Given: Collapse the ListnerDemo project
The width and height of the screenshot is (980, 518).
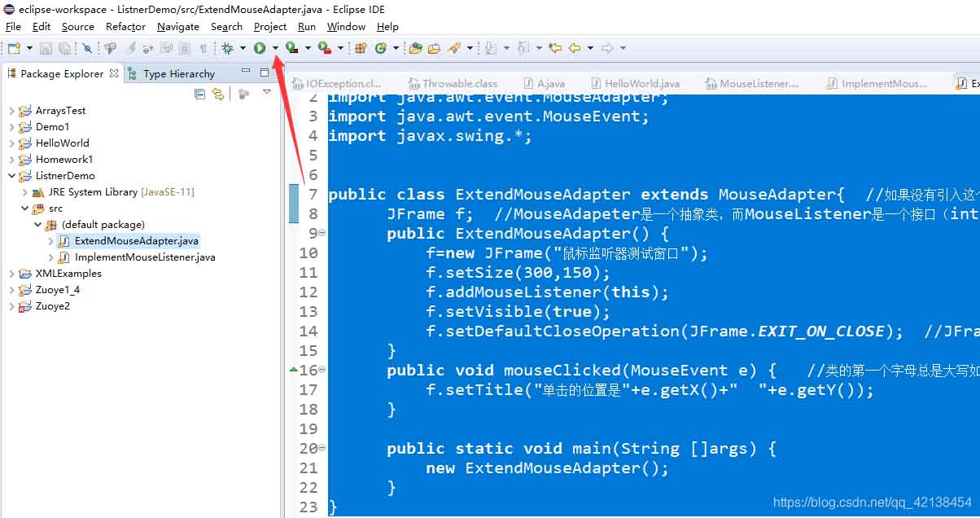Looking at the screenshot, I should click(11, 175).
